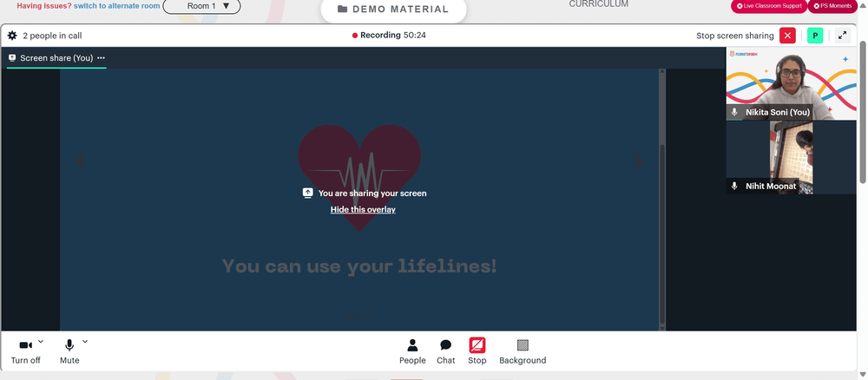The image size is (868, 380).
Task: Click the green P avatar button
Action: tap(815, 36)
